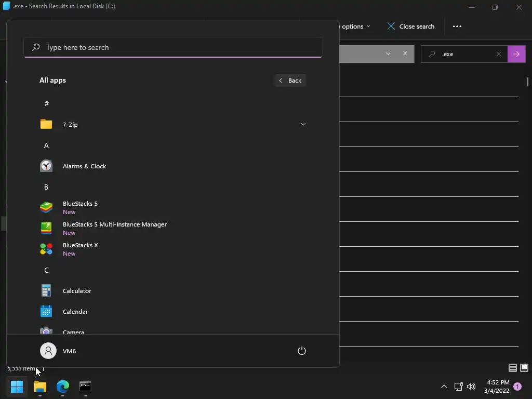The height and width of the screenshot is (399, 532).
Task: Open the See more ellipsis menu
Action: 457,26
